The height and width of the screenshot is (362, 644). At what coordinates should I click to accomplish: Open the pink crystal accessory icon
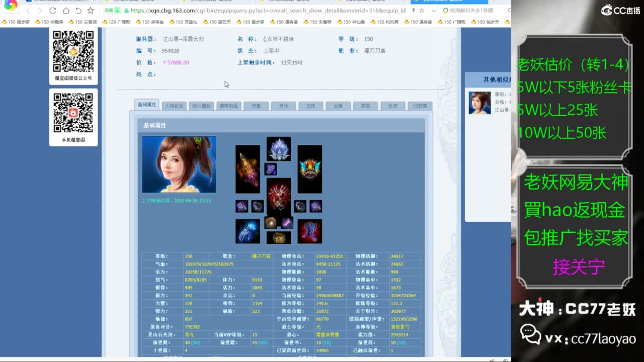287,223
